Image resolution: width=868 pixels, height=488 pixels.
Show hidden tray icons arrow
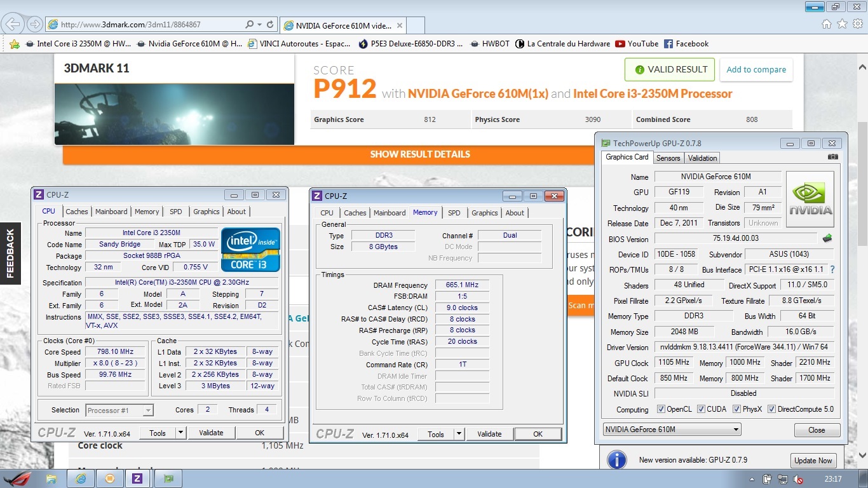click(x=751, y=479)
